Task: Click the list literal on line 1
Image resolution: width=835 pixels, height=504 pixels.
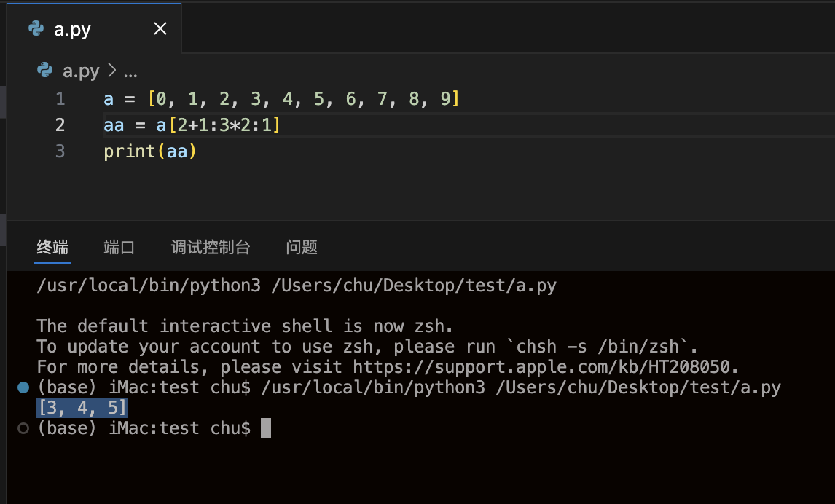Action: click(x=306, y=98)
